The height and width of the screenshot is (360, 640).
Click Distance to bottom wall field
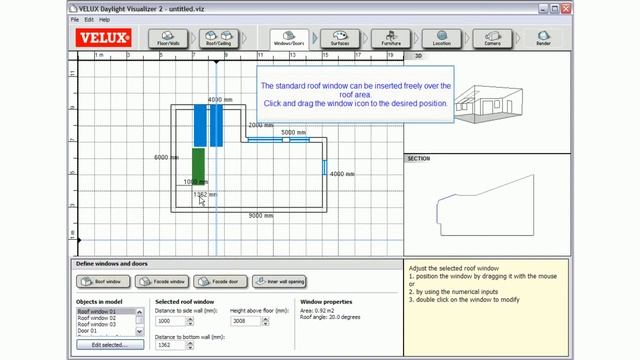171,345
